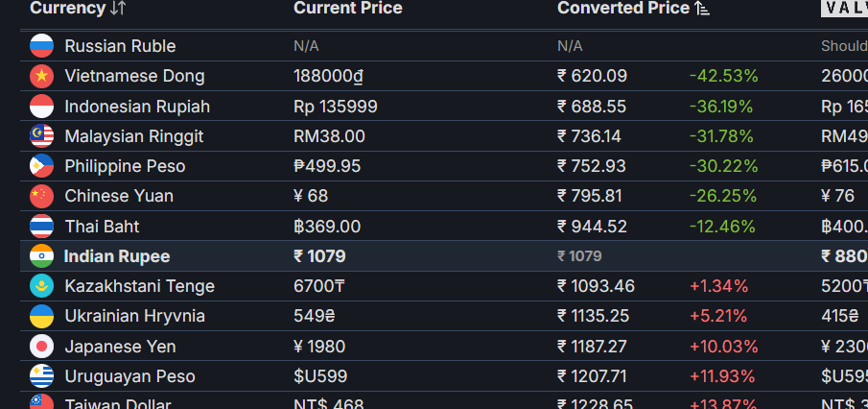Click the Ukrainian Hryvnia currency name
The width and height of the screenshot is (868, 409).
[134, 316]
